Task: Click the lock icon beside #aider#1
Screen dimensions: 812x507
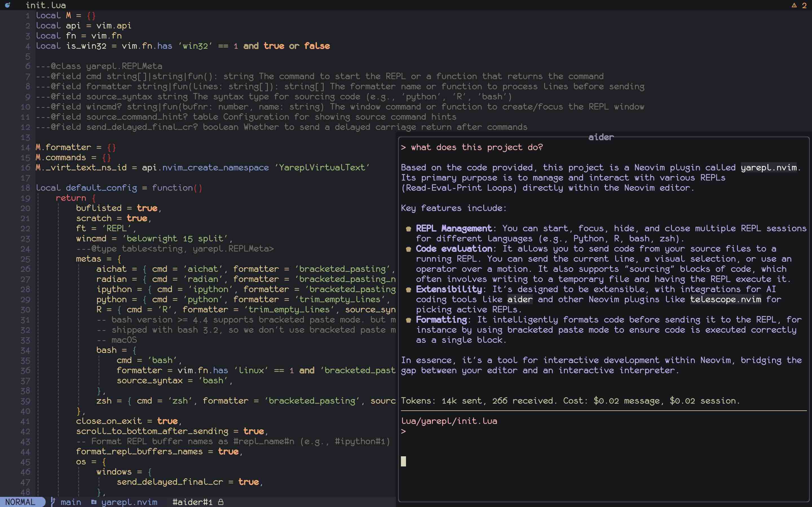Action: 221,502
